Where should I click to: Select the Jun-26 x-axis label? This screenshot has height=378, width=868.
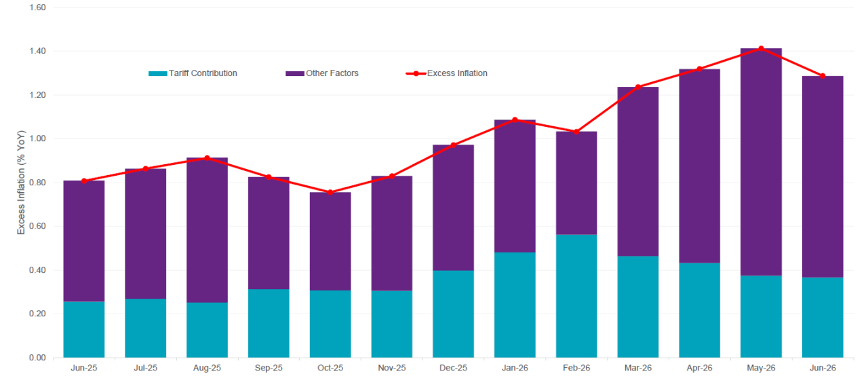point(823,368)
